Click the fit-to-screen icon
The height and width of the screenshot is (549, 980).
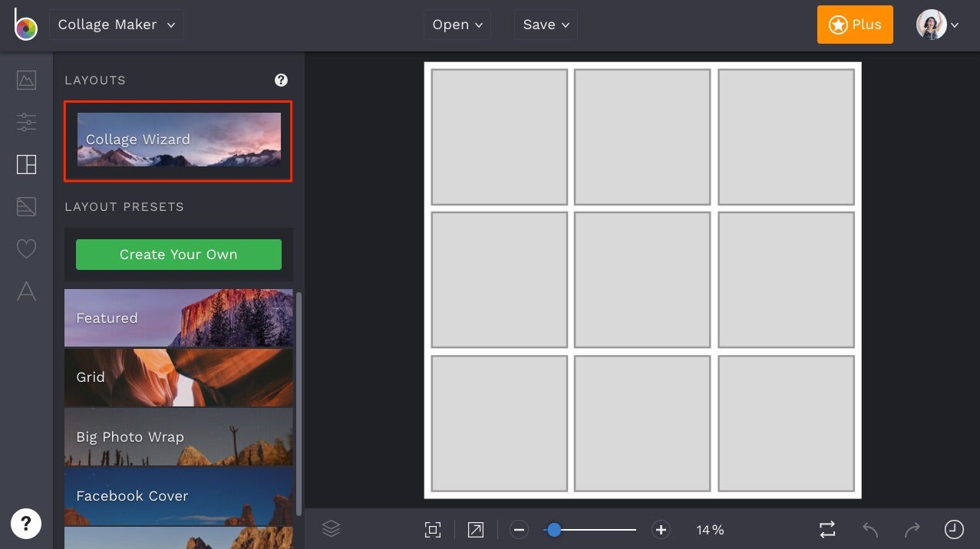(x=433, y=530)
